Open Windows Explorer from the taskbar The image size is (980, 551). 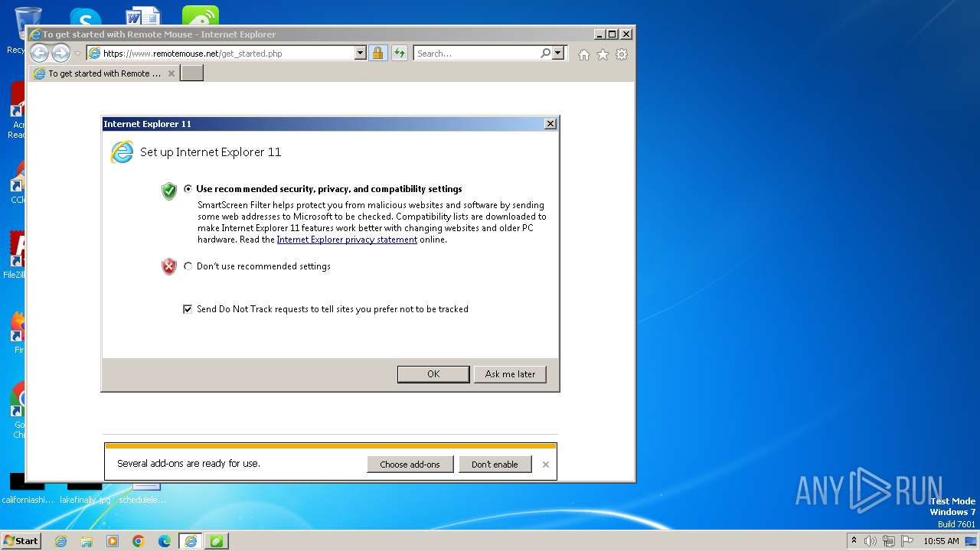point(87,541)
